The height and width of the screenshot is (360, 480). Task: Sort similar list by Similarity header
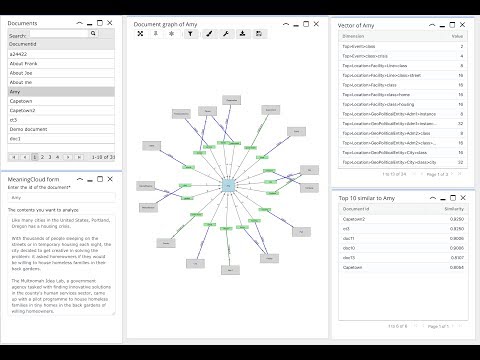tap(454, 209)
